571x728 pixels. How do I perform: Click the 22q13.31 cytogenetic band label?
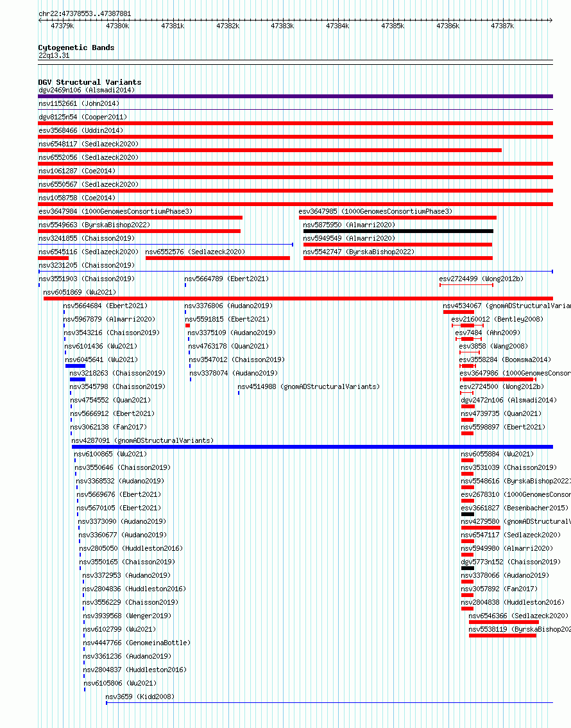[55, 55]
